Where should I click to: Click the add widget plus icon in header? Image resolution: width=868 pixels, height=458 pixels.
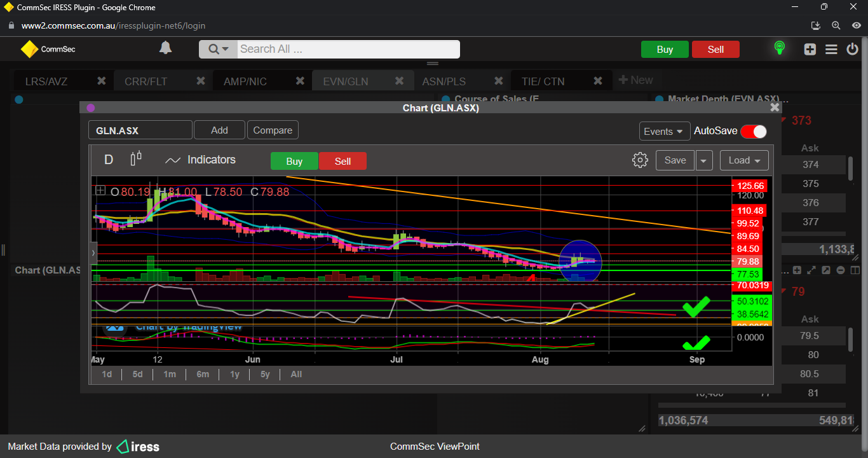pyautogui.click(x=810, y=49)
